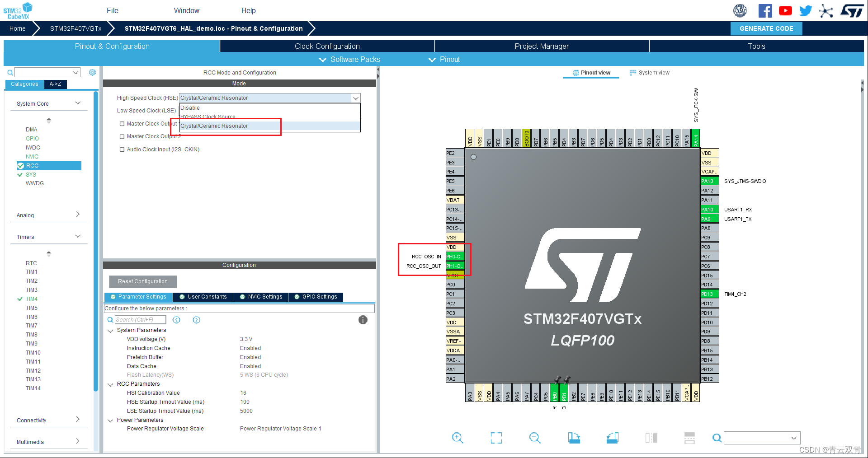The width and height of the screenshot is (868, 458).
Task: Switch to Tools tab
Action: pos(756,46)
